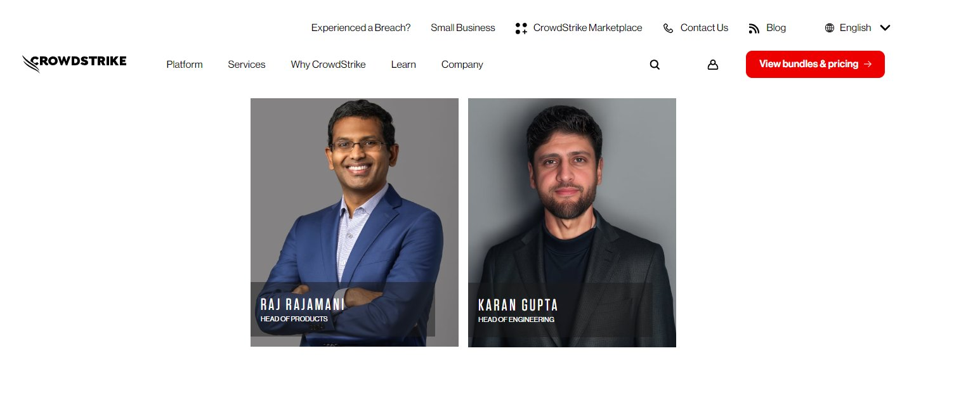Open the search magnifier icon

(655, 65)
